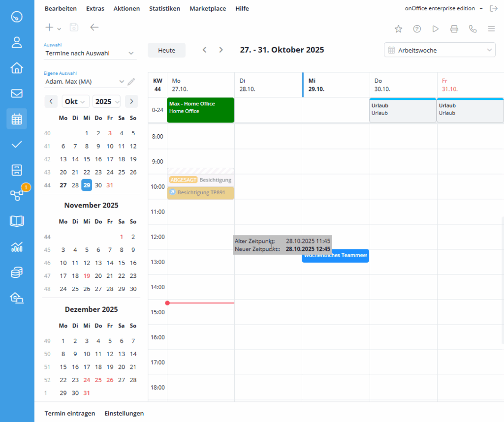
Task: Open the task module (checkmark icon)
Action: [17, 144]
